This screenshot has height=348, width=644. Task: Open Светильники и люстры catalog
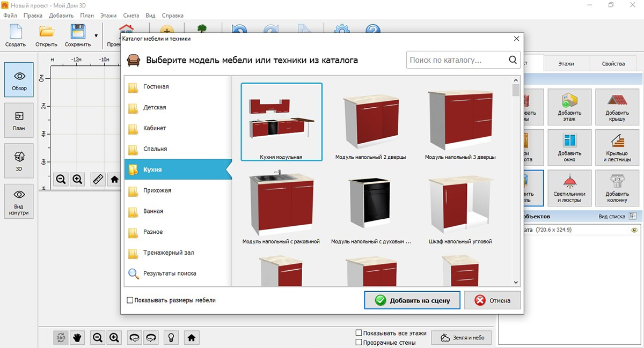pos(569,188)
